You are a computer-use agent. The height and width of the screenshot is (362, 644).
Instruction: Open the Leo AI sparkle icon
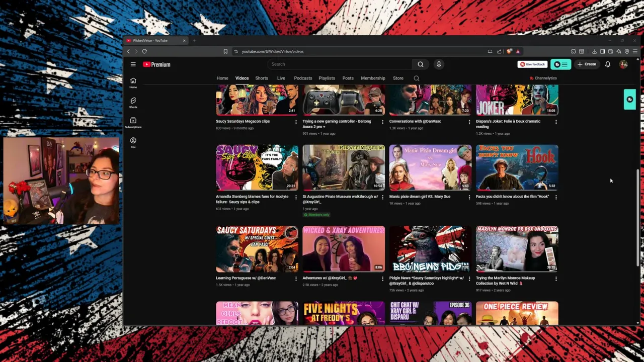619,51
